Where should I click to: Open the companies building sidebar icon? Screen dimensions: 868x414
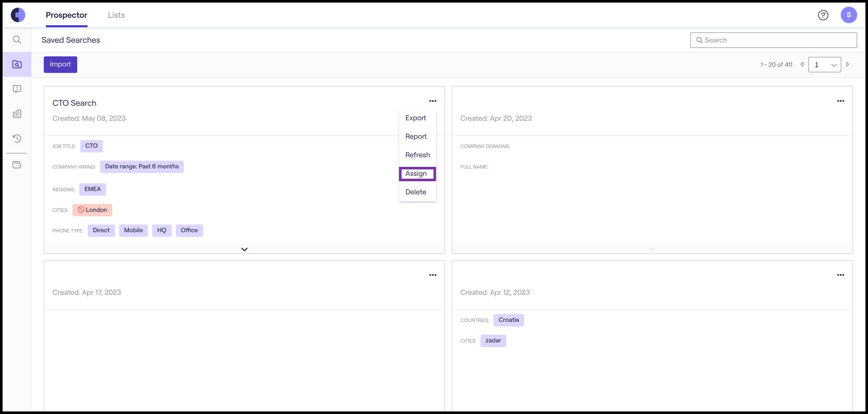tap(17, 114)
